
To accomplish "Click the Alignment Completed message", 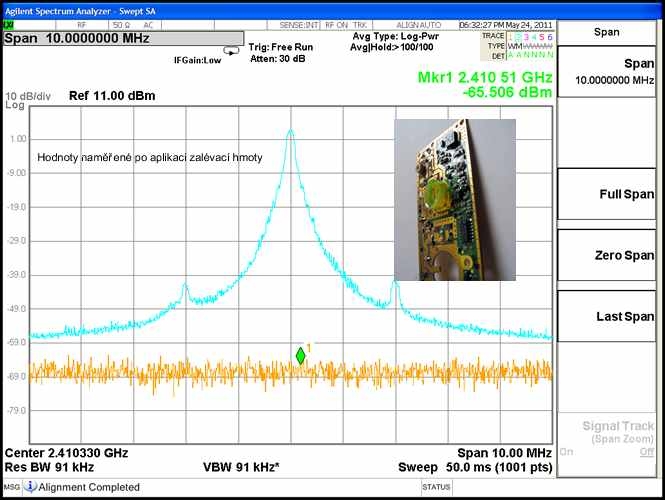I will (89, 487).
